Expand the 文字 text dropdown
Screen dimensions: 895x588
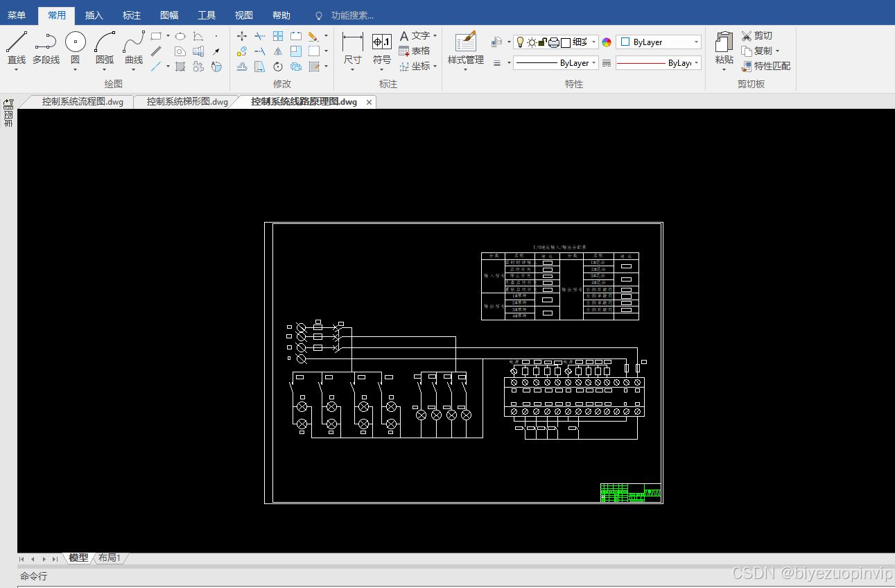click(x=435, y=36)
